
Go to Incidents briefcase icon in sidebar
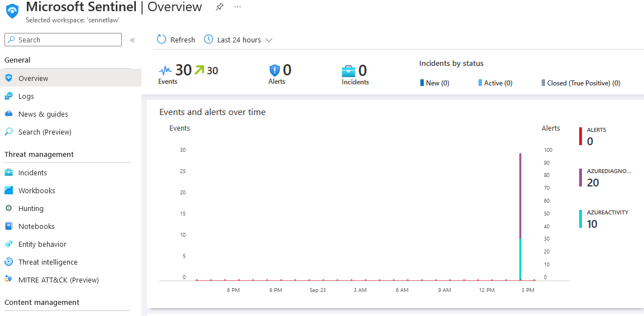tap(8, 173)
